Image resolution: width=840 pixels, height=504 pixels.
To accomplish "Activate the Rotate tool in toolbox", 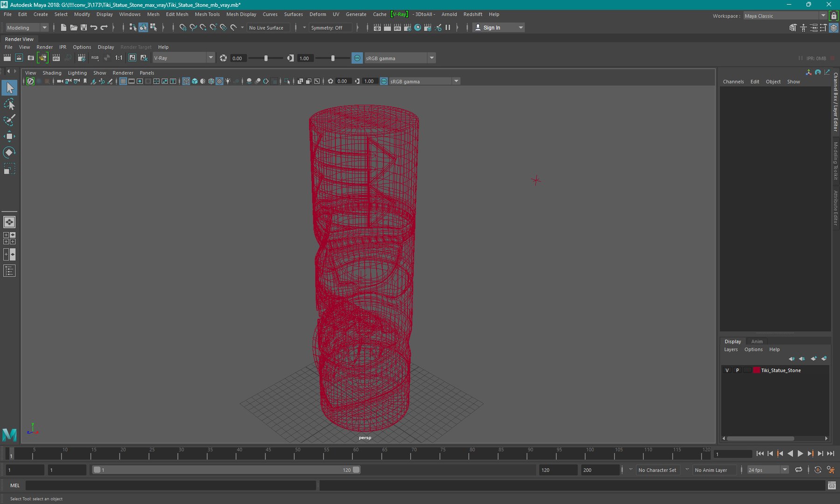I will point(9,153).
